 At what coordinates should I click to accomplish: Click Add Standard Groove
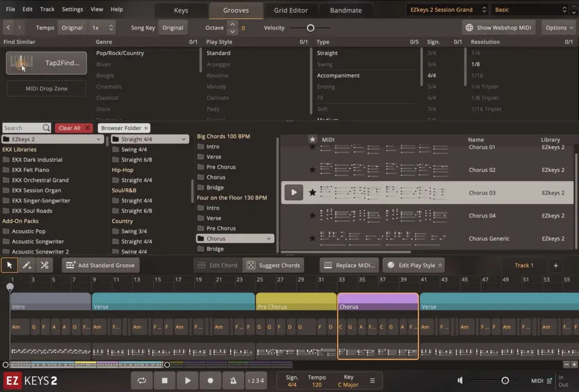(100, 265)
